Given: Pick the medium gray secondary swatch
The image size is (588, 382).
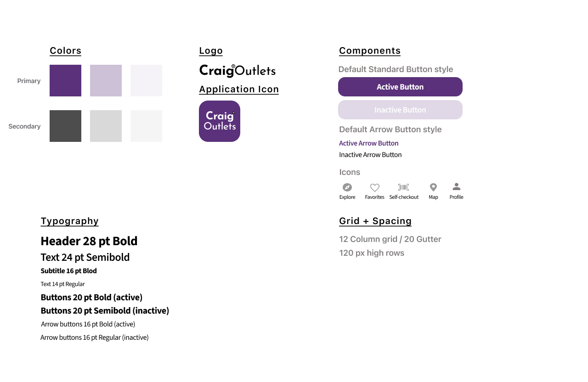Looking at the screenshot, I should 106,126.
